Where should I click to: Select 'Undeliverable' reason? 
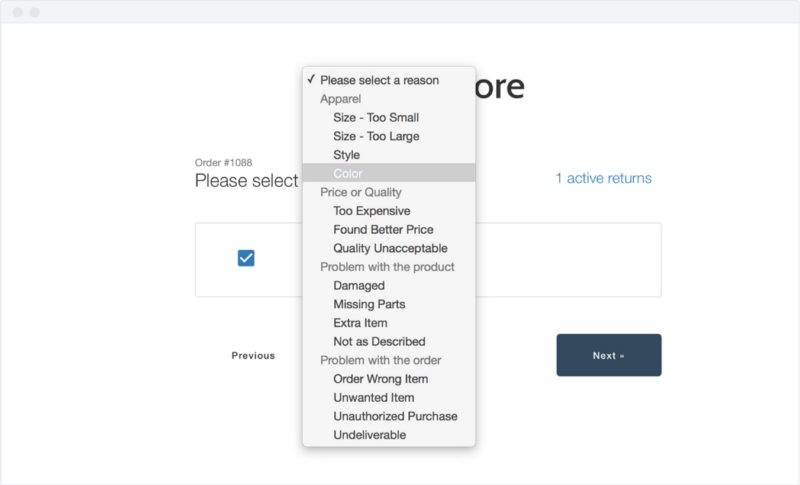(369, 435)
